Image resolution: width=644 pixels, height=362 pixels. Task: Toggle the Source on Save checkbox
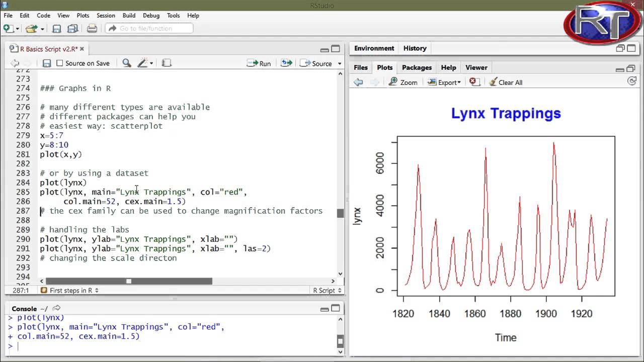pyautogui.click(x=60, y=63)
